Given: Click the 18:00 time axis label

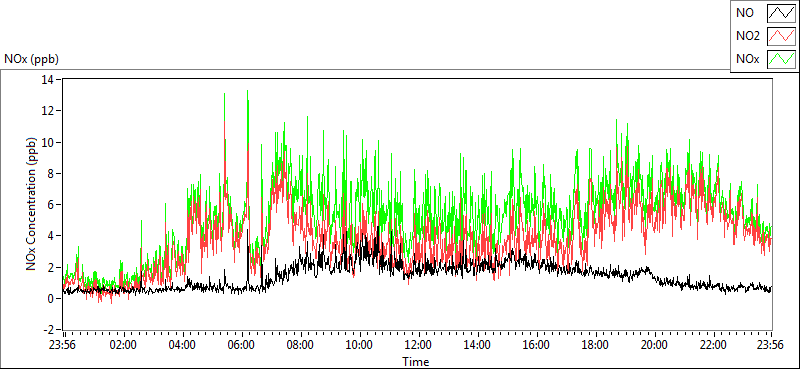Looking at the screenshot, I should coord(595,345).
